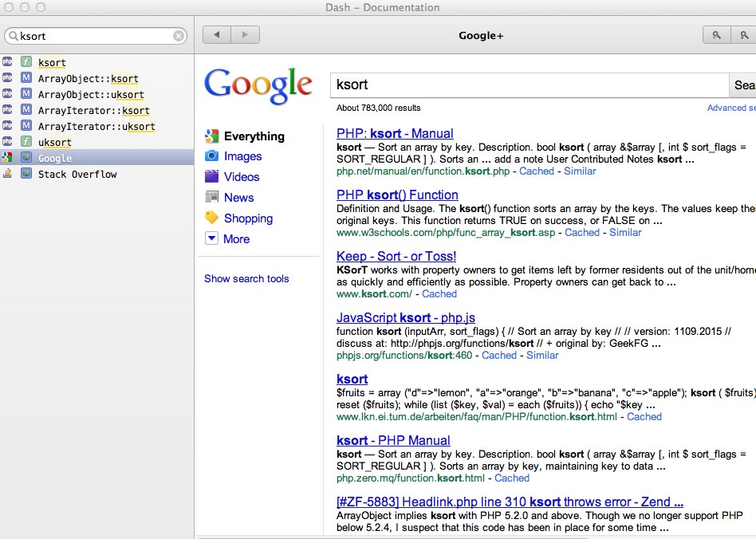Click the Google logo icon in the sidebar row
The height and width of the screenshot is (539, 756).
pos(6,157)
